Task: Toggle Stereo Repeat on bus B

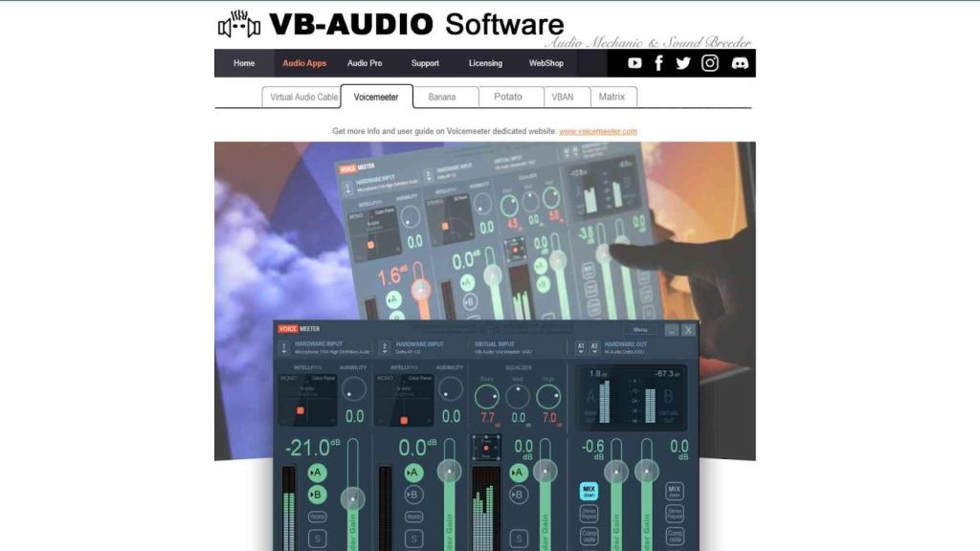Action: point(674,514)
